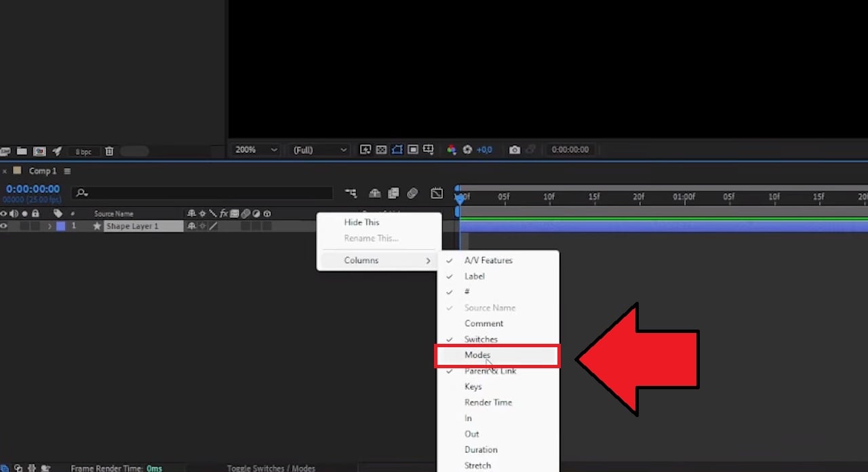Uncheck the Parent & Link column

[x=498, y=371]
